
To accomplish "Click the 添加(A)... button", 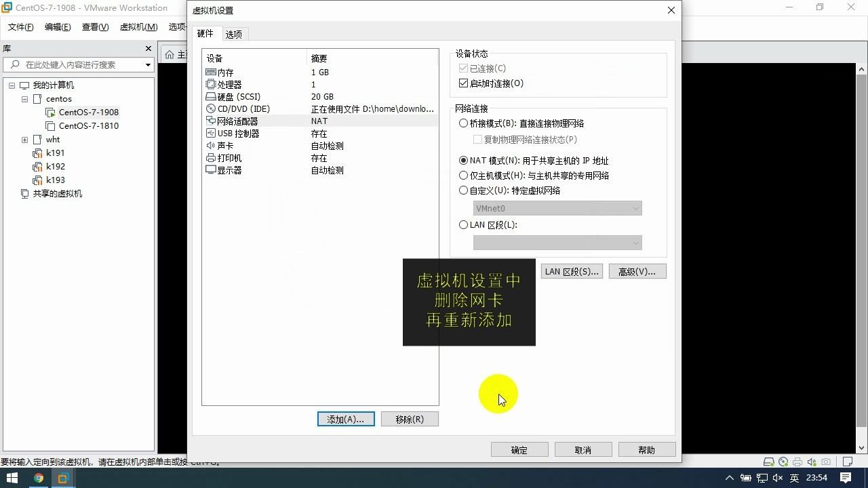I will point(346,420).
